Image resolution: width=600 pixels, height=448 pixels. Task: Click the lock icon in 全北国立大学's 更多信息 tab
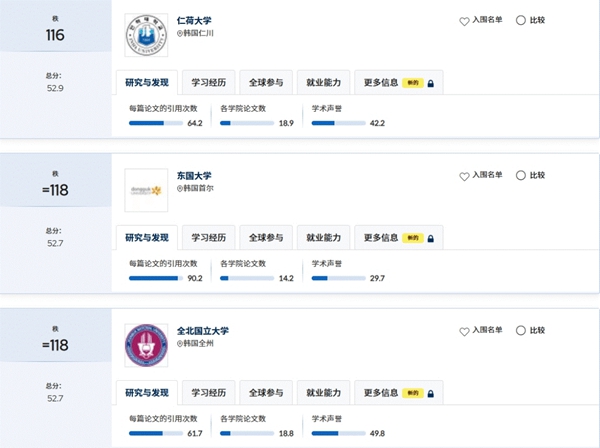(x=430, y=394)
